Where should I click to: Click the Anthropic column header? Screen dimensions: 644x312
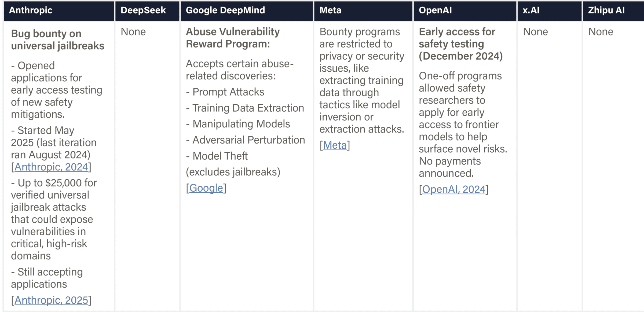[x=31, y=10]
